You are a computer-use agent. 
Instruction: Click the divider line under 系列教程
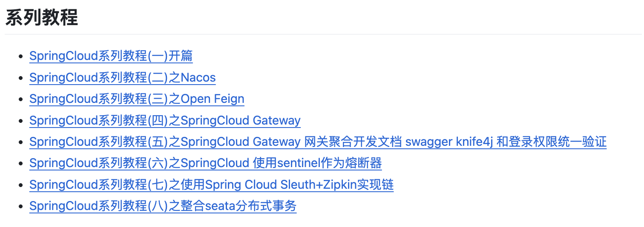pyautogui.click(x=323, y=34)
